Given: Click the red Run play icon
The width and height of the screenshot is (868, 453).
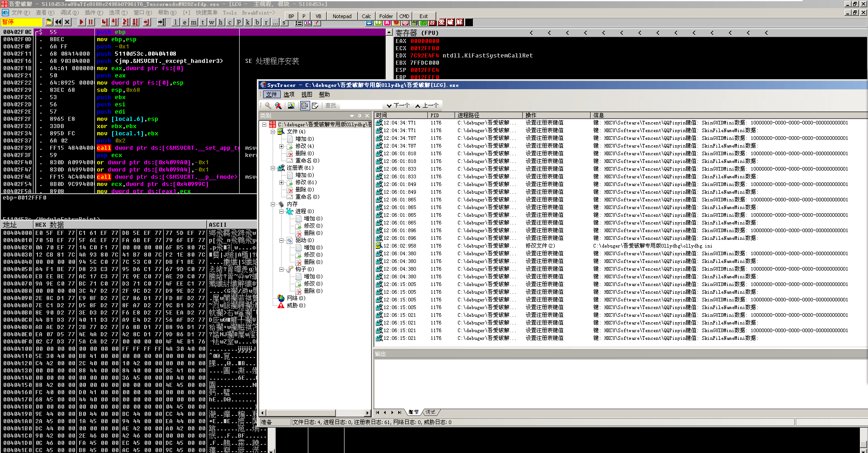Looking at the screenshot, I should 81,22.
